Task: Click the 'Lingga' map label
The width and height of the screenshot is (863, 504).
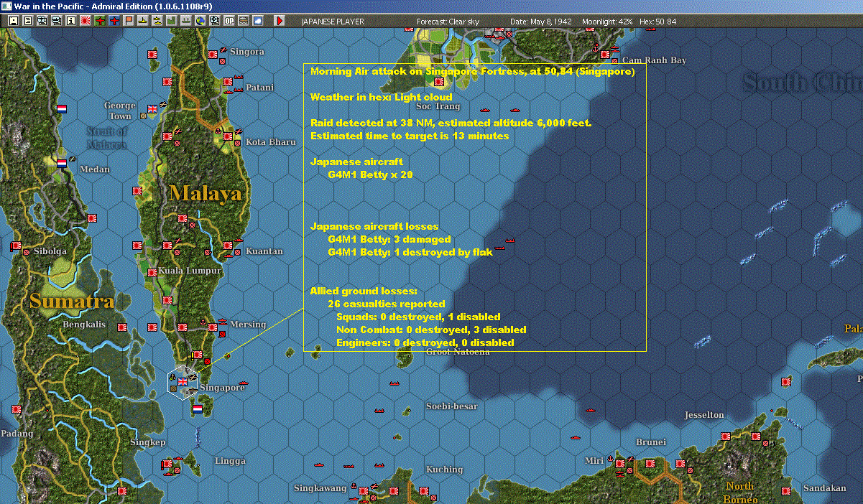Action: [230, 461]
